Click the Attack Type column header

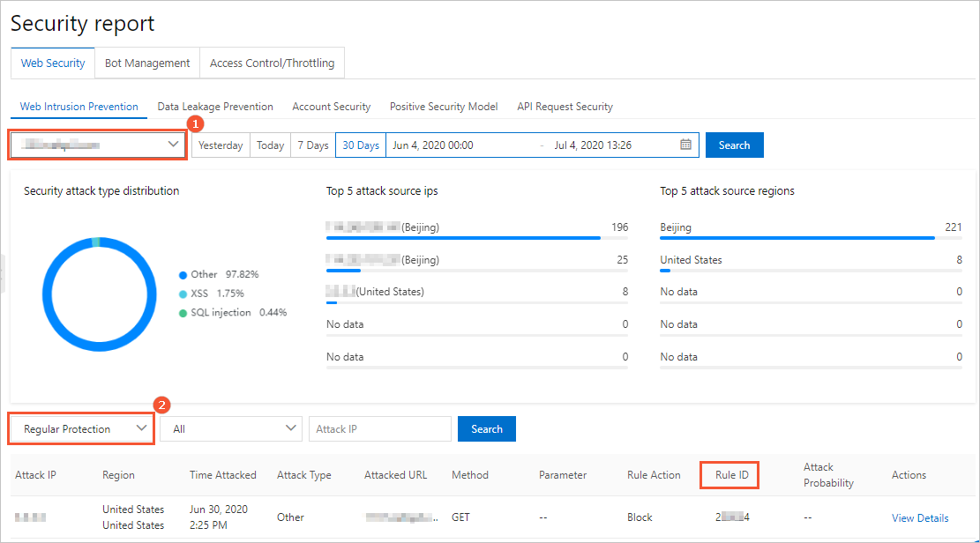coord(304,475)
